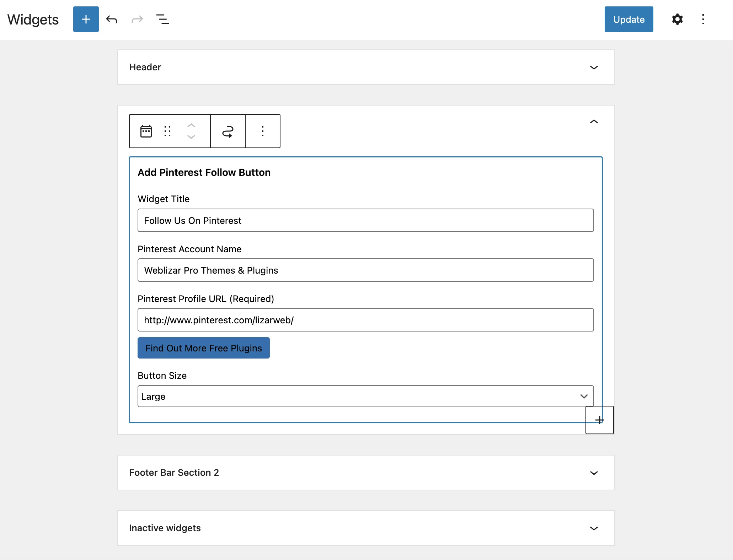Click the blue block inserter plus button
The width and height of the screenshot is (733, 560).
(86, 19)
